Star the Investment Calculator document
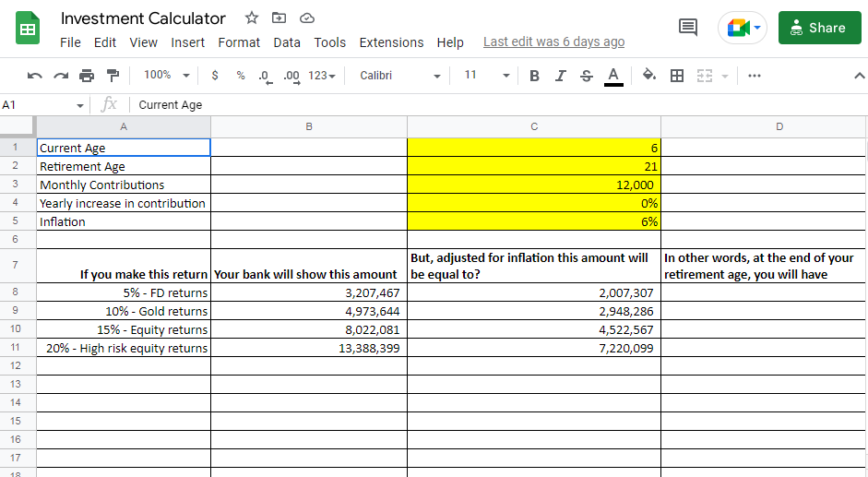The width and height of the screenshot is (868, 477). coord(252,18)
